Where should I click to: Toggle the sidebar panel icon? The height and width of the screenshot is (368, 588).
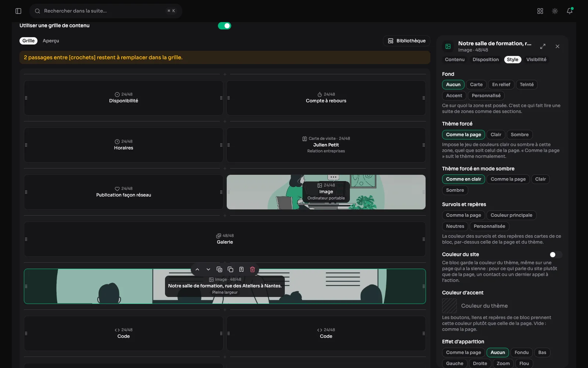(18, 11)
